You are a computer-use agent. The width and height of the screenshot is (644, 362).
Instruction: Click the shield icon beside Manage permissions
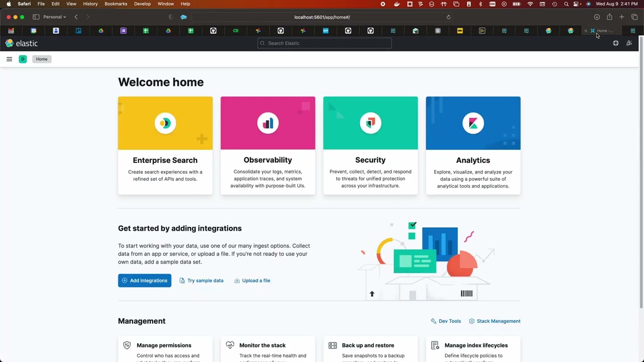(x=127, y=345)
